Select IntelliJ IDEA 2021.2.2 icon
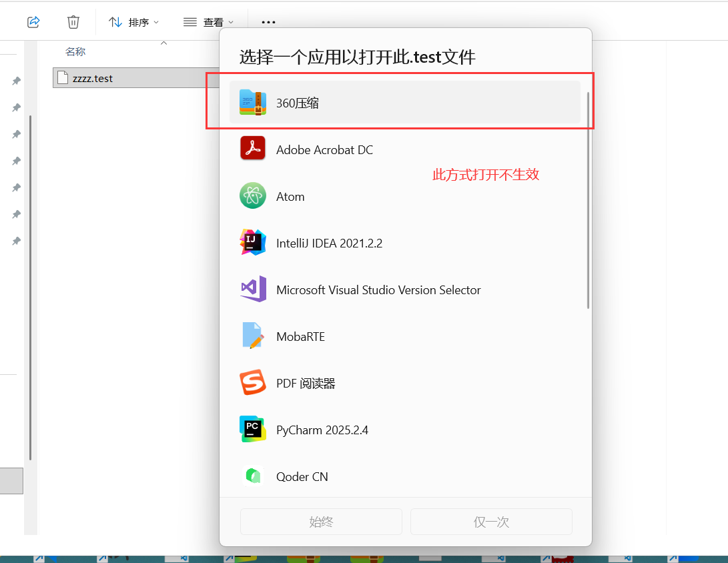 pos(253,242)
